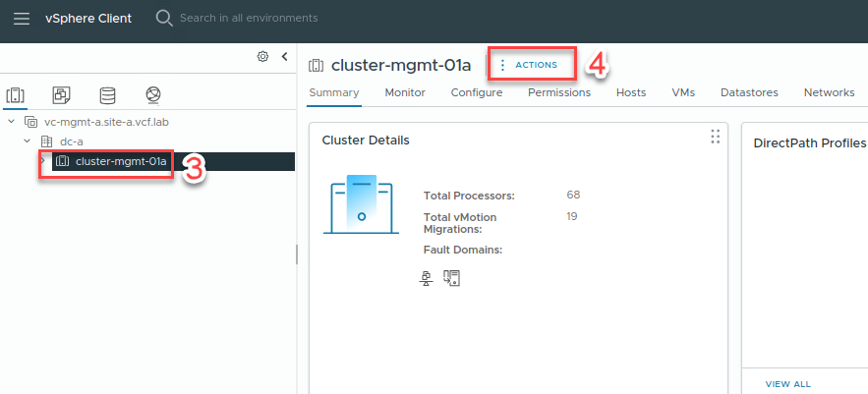868x394 pixels.
Task: Click the large cluster illustration
Action: (362, 204)
